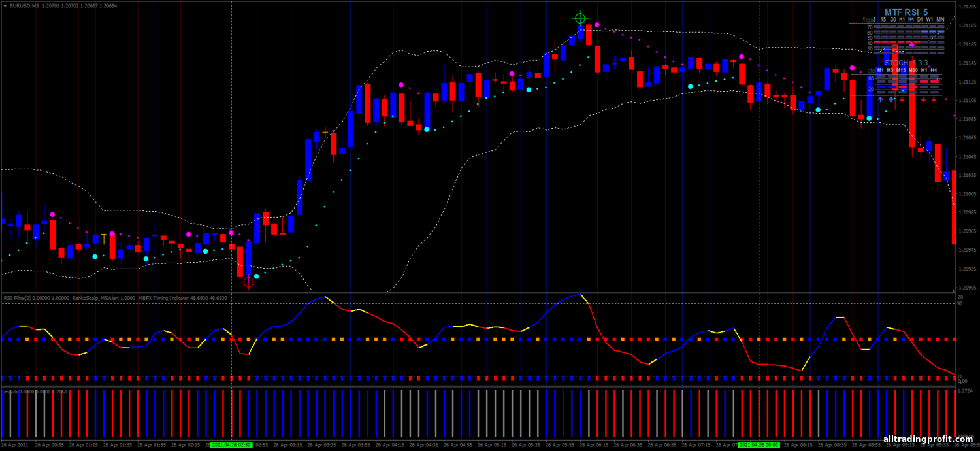The image size is (980, 451).
Task: Click the M1 column label in STOCH panel
Action: pos(880,70)
